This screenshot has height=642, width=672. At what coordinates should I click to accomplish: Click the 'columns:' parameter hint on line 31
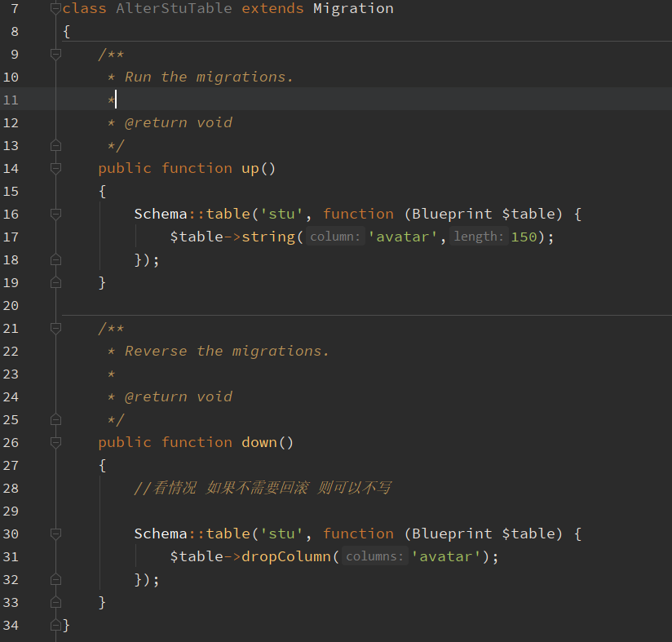click(374, 557)
